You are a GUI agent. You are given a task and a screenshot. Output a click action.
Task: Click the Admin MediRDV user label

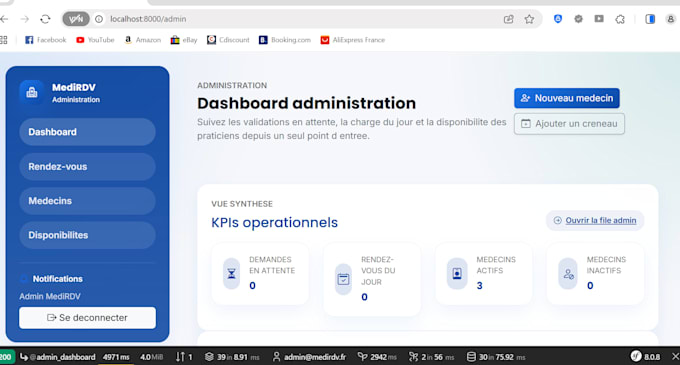point(50,297)
